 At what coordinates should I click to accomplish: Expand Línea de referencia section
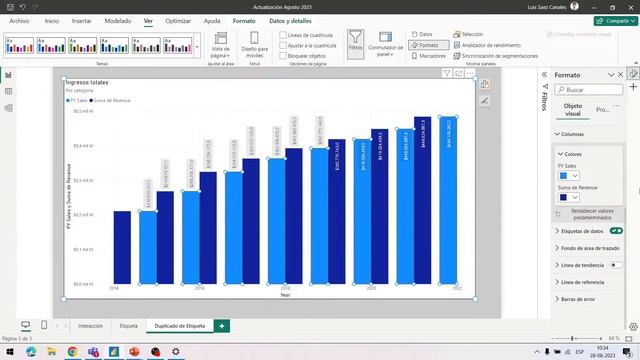coord(557,282)
